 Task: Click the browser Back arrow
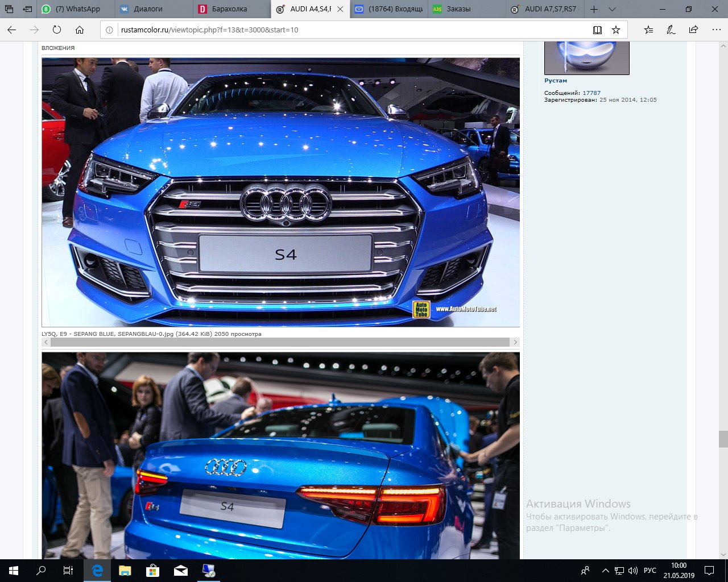[x=12, y=30]
